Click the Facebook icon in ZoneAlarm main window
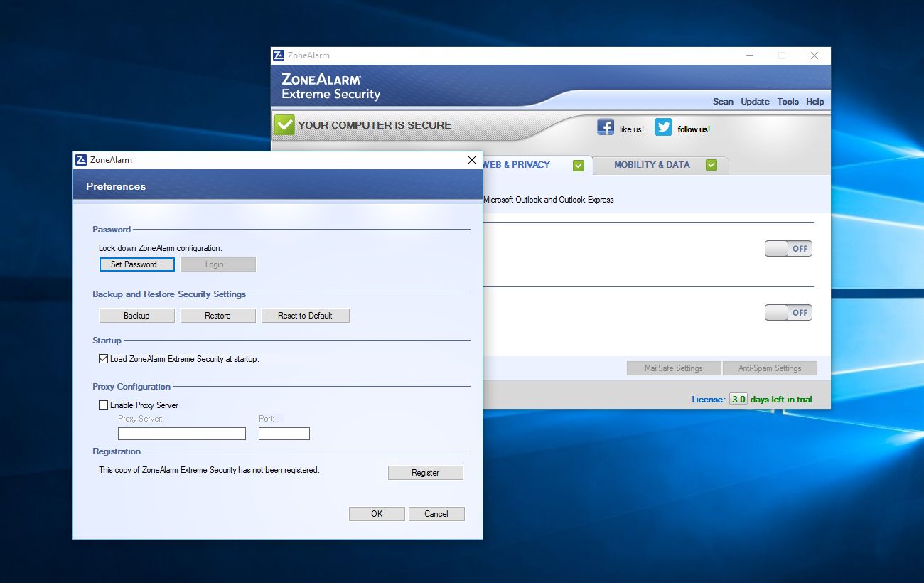The image size is (924, 583). (x=606, y=127)
